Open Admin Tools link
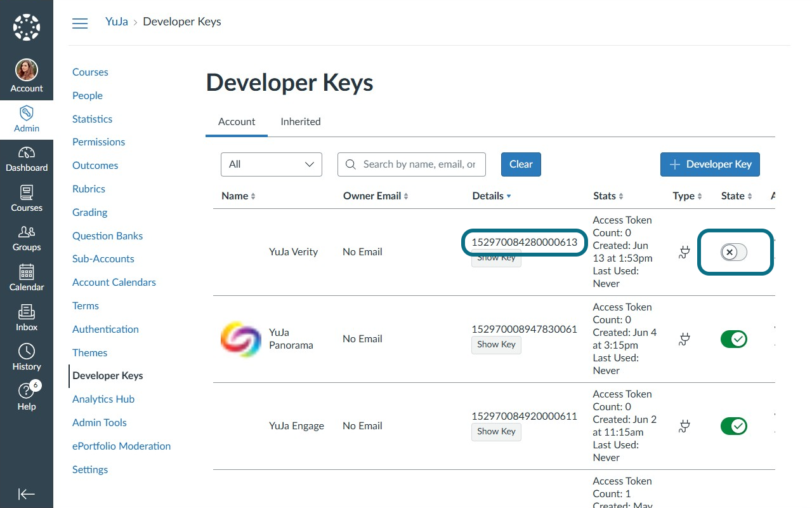The image size is (812, 508). (x=100, y=423)
